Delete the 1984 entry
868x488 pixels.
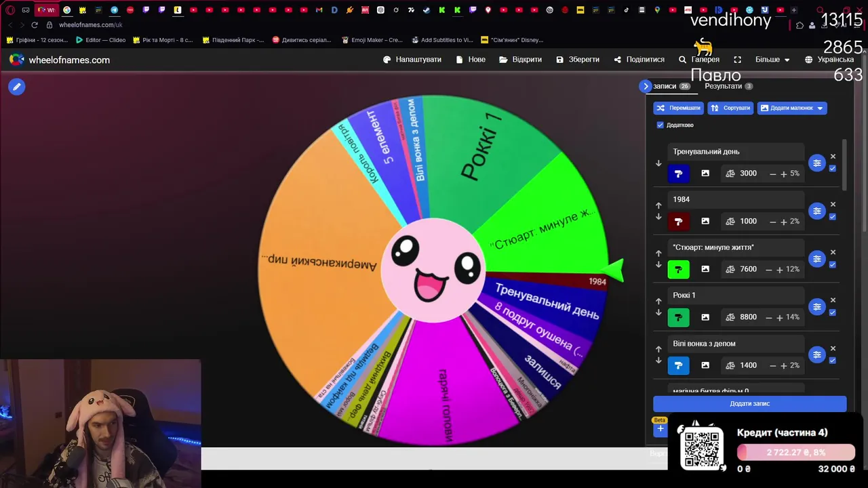click(x=833, y=204)
